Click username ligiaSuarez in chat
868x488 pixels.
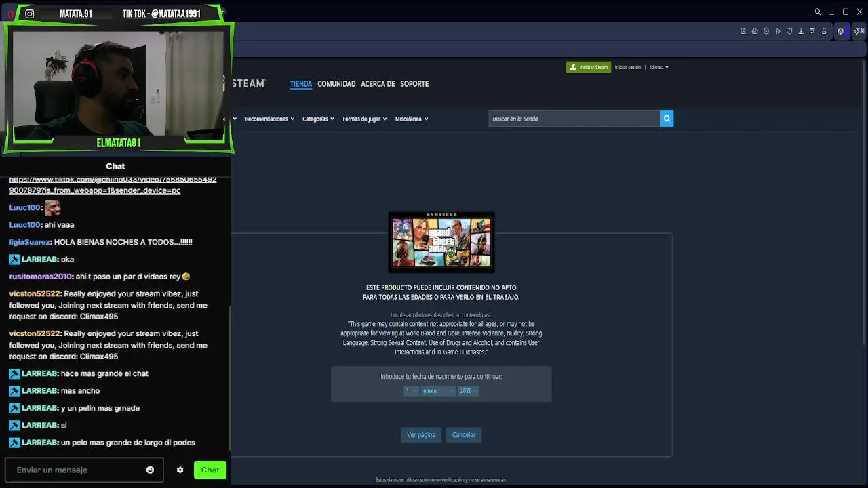pyautogui.click(x=30, y=242)
